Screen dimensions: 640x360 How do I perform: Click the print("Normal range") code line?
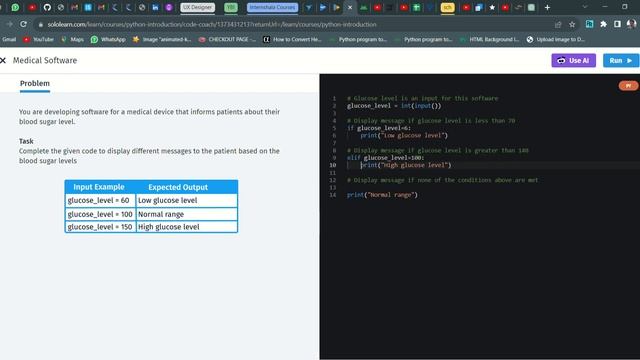coord(382,195)
